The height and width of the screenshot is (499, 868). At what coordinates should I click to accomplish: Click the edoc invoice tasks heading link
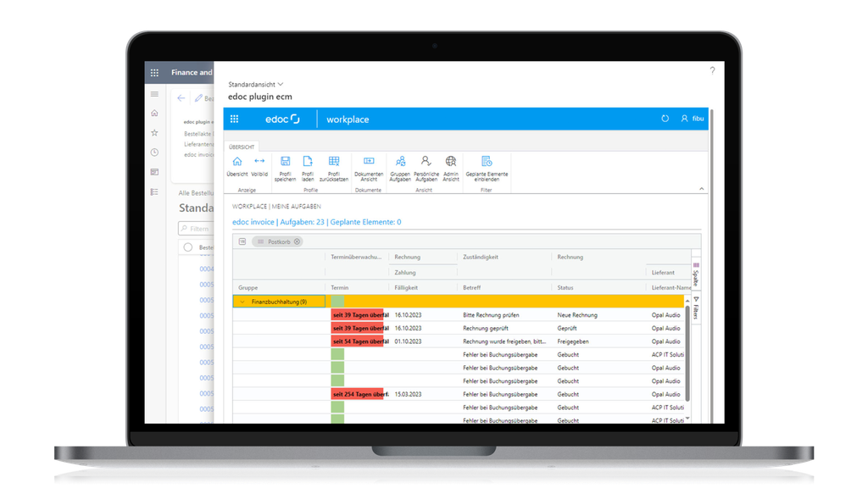click(317, 222)
